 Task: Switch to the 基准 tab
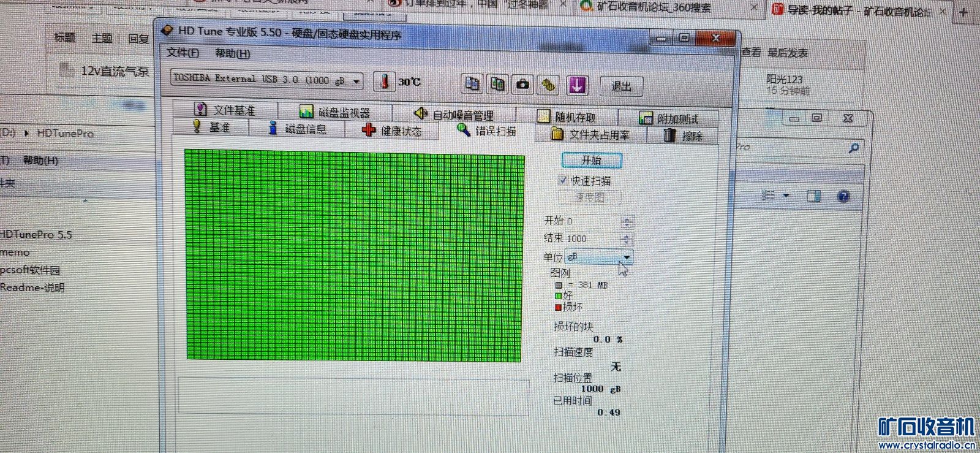[x=211, y=127]
